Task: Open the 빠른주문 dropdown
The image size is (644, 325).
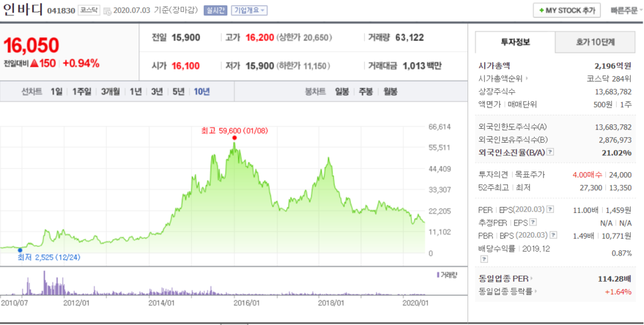Action: [x=627, y=10]
